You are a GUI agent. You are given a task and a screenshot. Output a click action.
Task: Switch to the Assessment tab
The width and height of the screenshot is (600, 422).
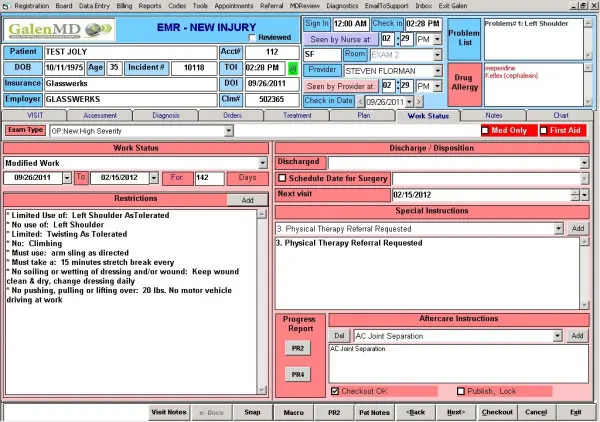pos(100,116)
